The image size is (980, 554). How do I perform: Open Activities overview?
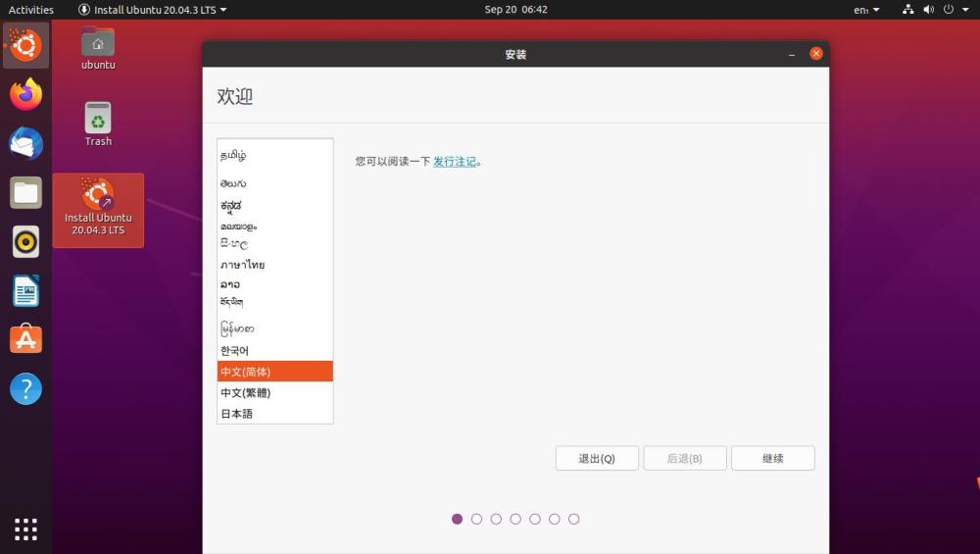(30, 10)
